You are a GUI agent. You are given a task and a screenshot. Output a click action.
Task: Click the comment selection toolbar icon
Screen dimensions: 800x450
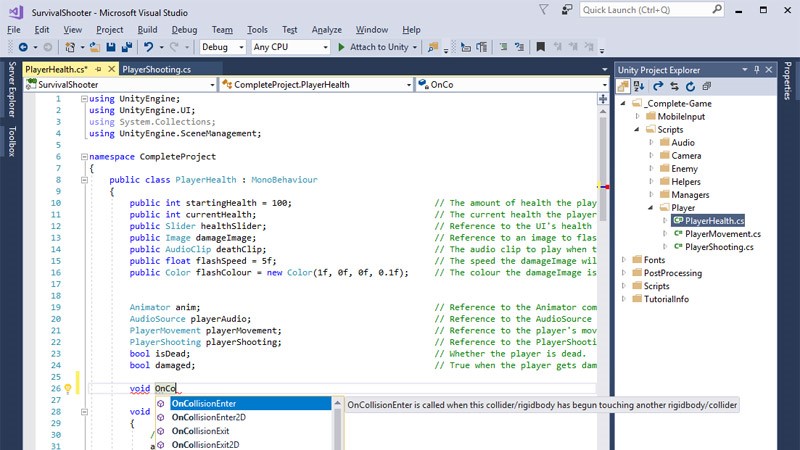[503, 47]
